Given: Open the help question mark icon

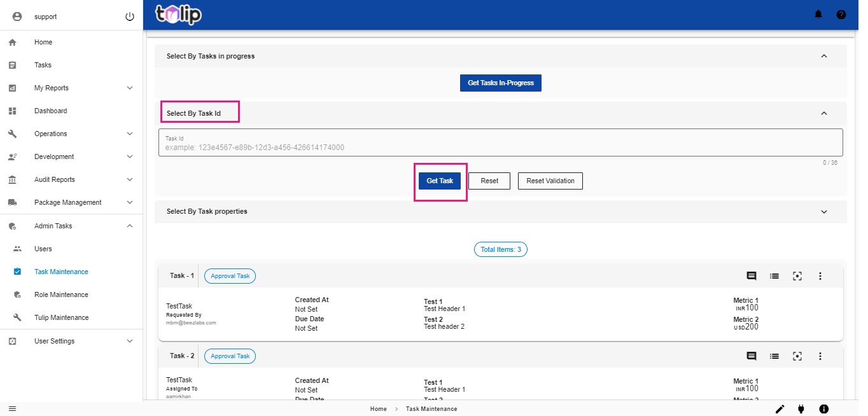Looking at the screenshot, I should tap(841, 15).
